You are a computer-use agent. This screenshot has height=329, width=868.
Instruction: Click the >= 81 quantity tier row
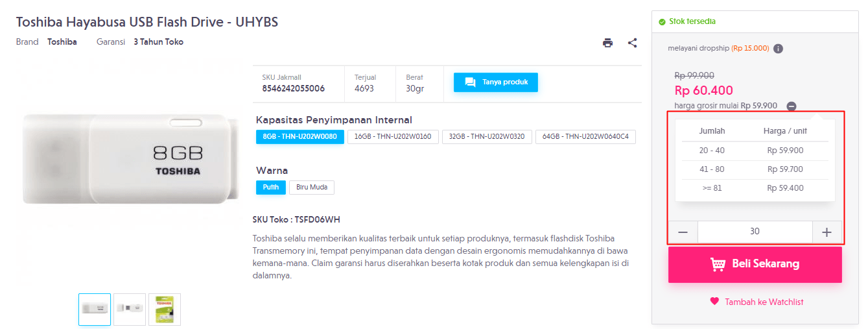[755, 188]
